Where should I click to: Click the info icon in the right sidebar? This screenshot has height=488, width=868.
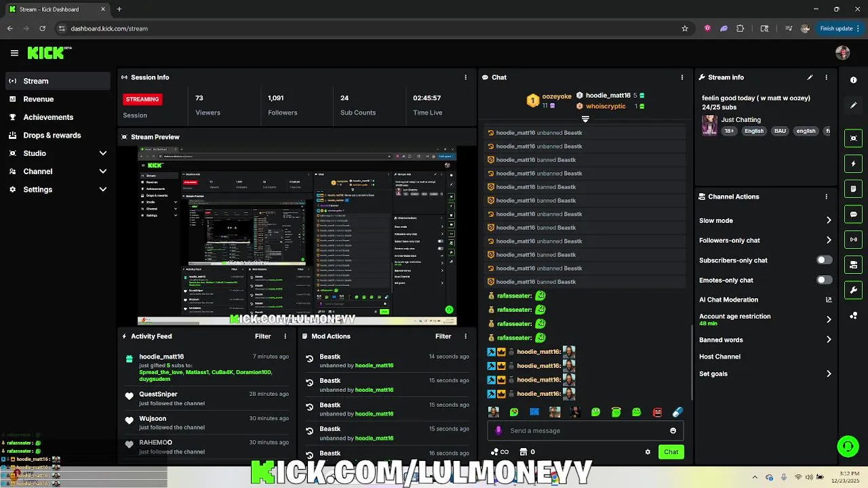click(x=854, y=80)
